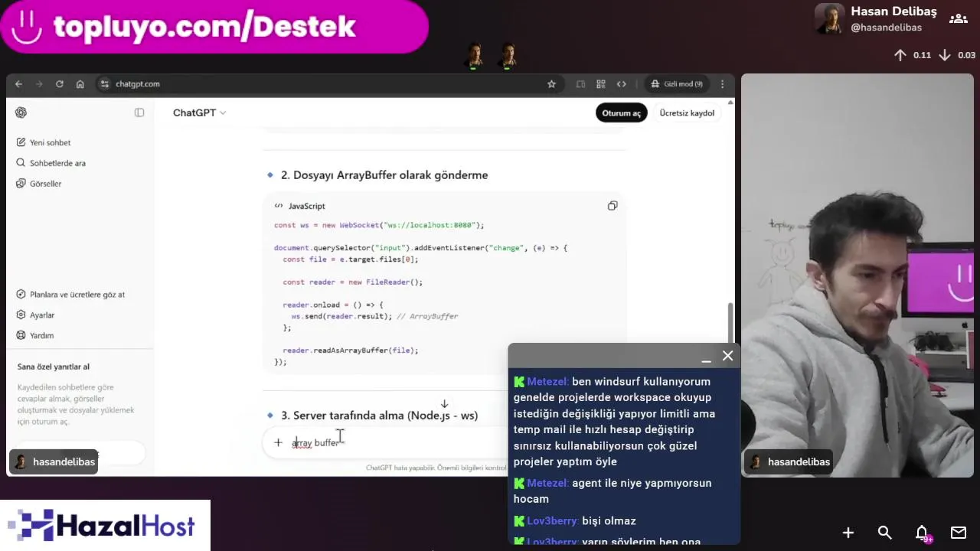Screen dimensions: 980x551
Task: Click the HazalHost logo banner
Action: click(105, 526)
